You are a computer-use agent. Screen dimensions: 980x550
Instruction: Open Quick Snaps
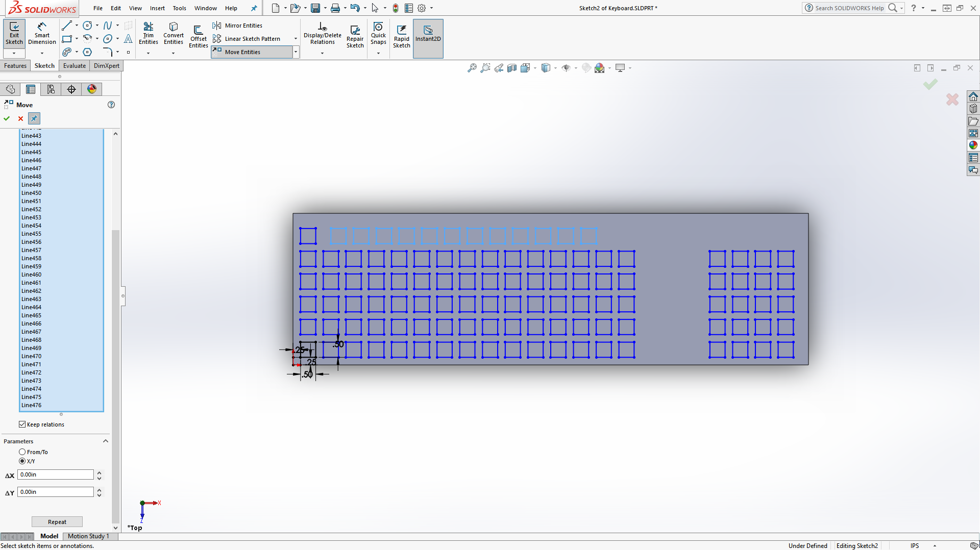(x=378, y=33)
